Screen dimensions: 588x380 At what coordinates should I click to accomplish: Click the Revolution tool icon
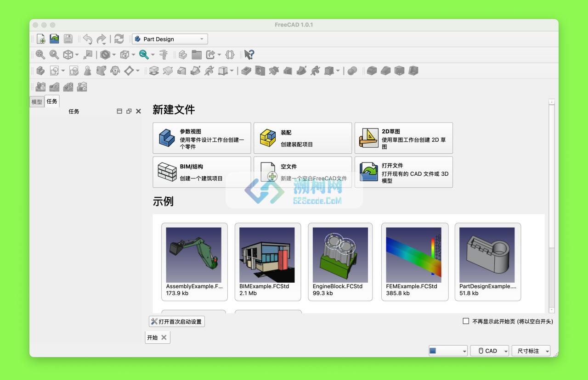(x=168, y=71)
